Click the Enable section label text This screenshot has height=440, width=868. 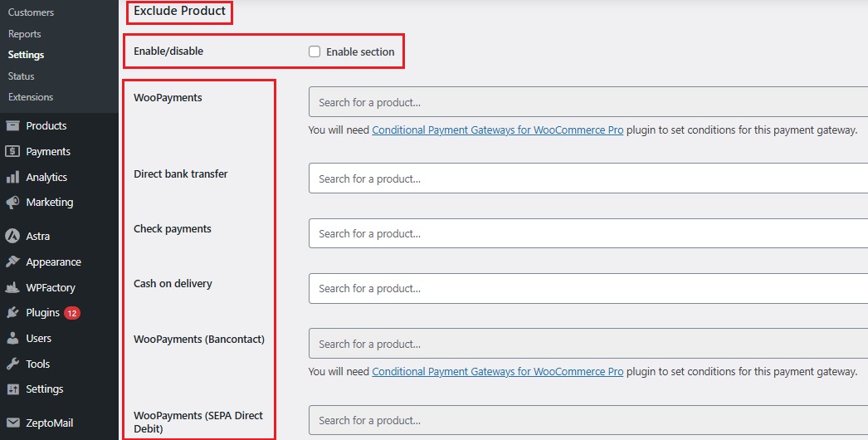[360, 51]
